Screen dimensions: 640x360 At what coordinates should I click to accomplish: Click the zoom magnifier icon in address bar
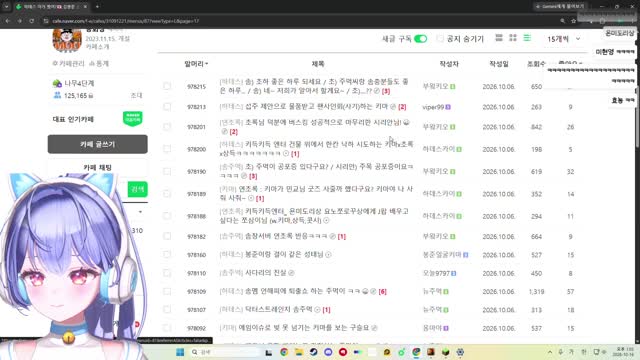[x=562, y=21]
